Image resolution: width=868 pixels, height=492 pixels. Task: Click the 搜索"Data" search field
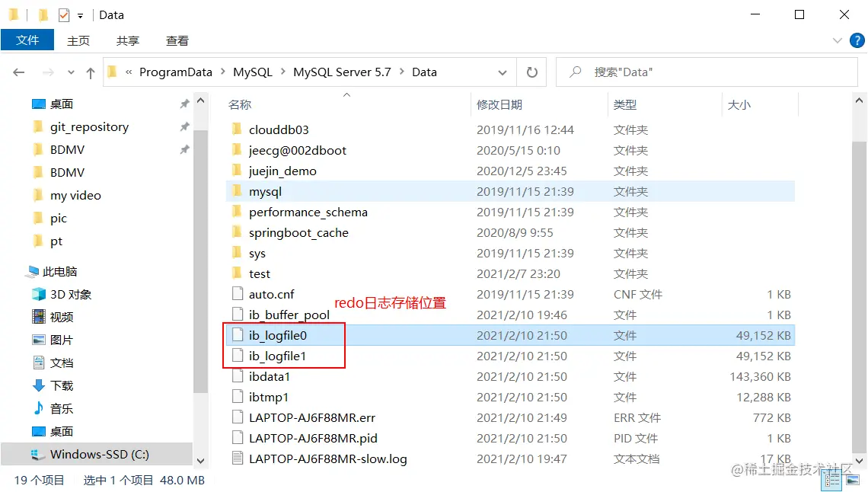[707, 72]
